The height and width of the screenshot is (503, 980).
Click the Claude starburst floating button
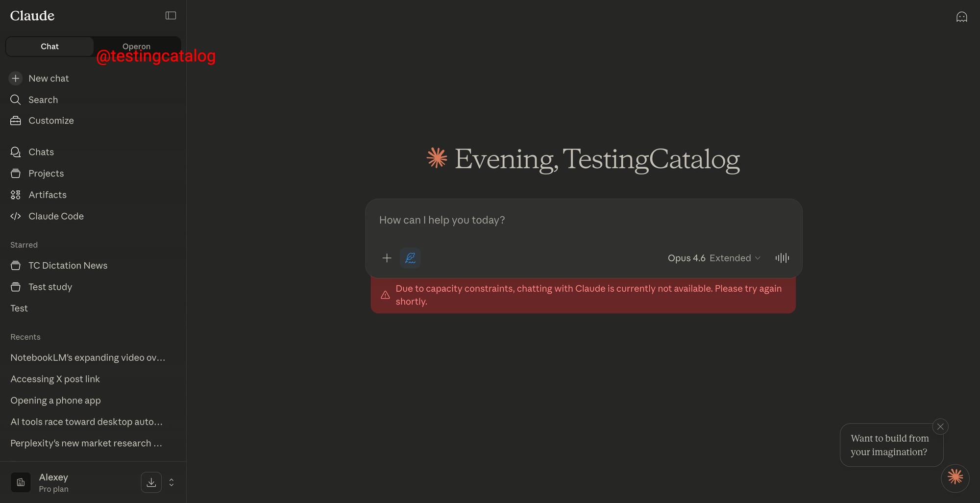(x=955, y=478)
